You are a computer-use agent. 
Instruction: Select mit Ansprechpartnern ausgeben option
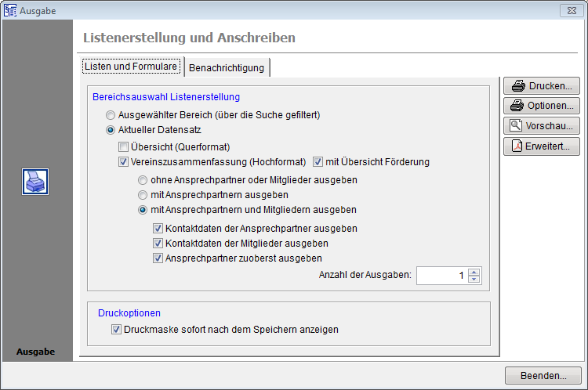coord(143,195)
